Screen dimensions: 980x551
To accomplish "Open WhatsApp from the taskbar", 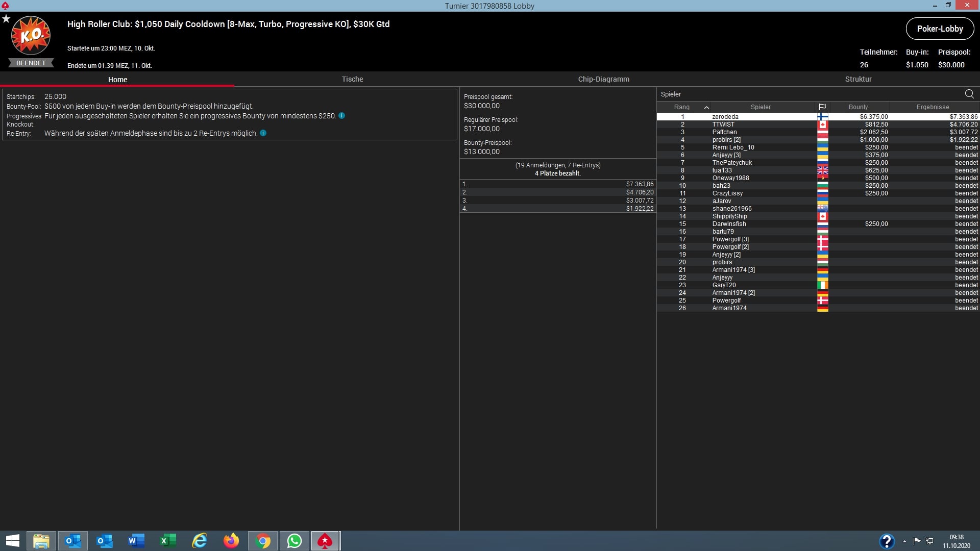I will click(295, 541).
